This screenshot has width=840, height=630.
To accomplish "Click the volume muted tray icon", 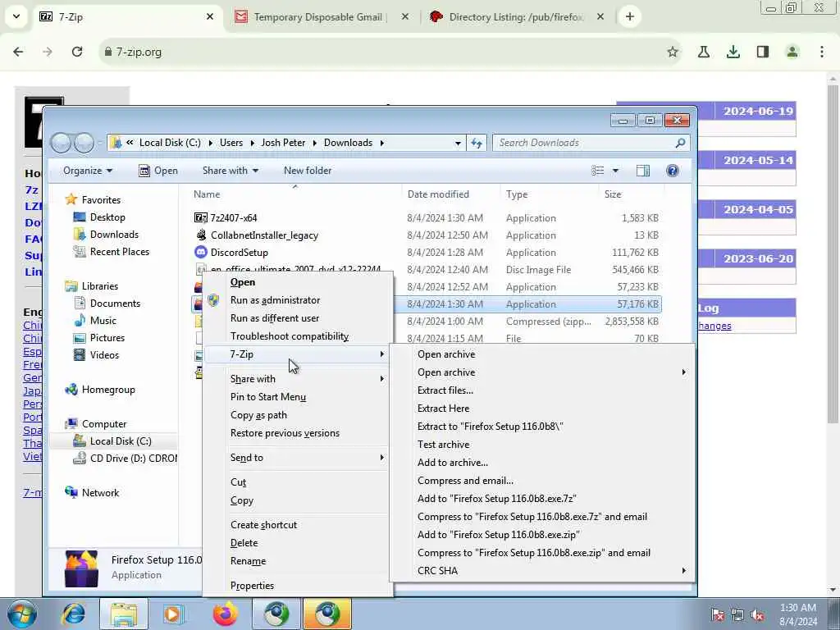I will tap(757, 615).
